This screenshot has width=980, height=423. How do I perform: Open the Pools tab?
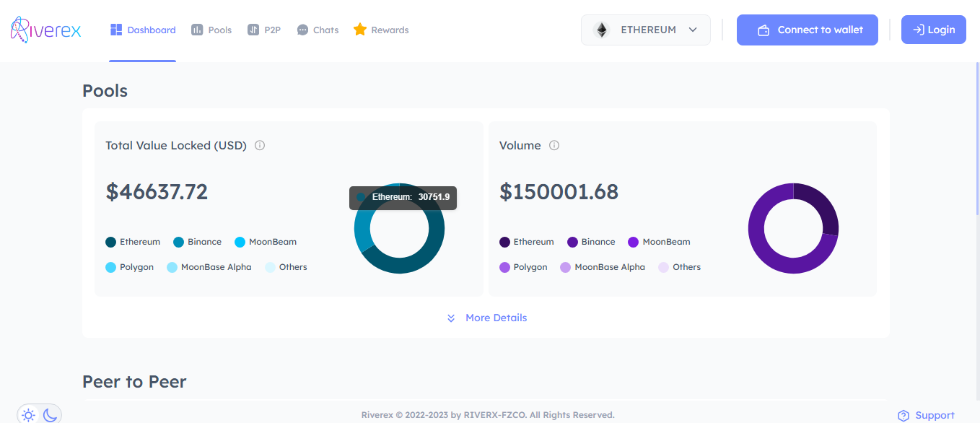pyautogui.click(x=211, y=30)
